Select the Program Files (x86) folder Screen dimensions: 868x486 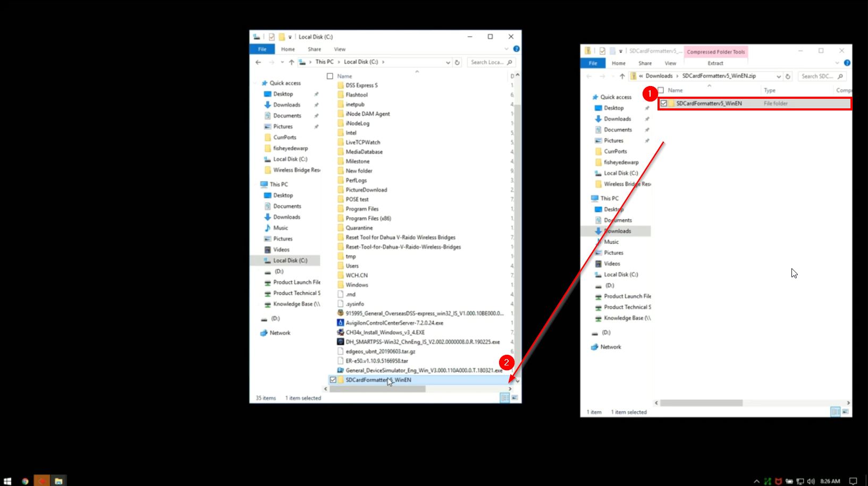[368, 218]
